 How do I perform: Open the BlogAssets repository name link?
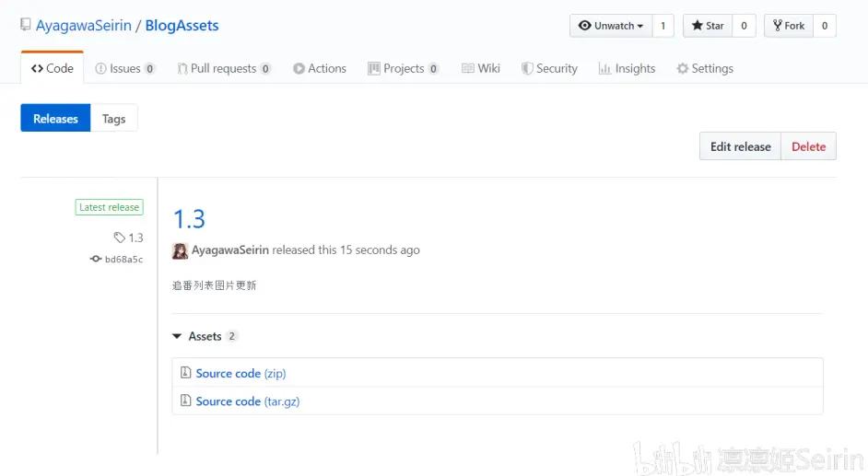182,26
